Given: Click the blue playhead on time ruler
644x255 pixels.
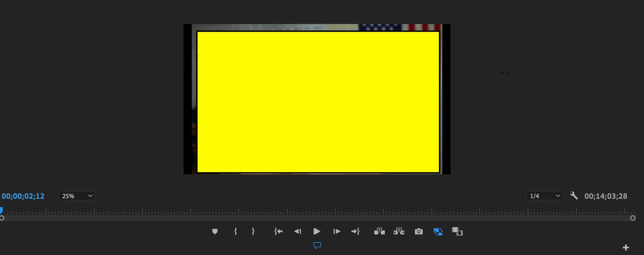Looking at the screenshot, I should [x=1, y=210].
